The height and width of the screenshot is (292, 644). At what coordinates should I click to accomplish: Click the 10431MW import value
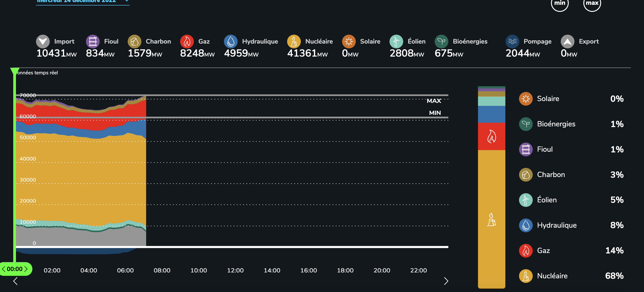[57, 53]
